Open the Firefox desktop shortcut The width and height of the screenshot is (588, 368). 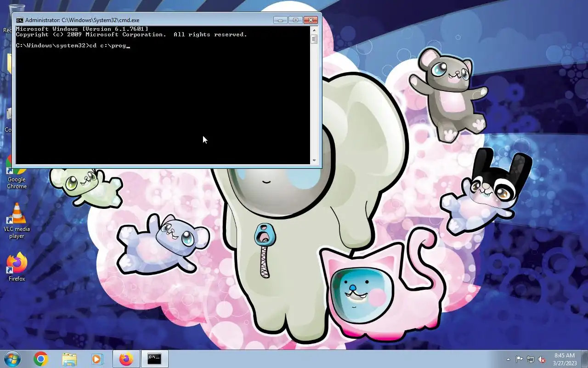pyautogui.click(x=17, y=266)
